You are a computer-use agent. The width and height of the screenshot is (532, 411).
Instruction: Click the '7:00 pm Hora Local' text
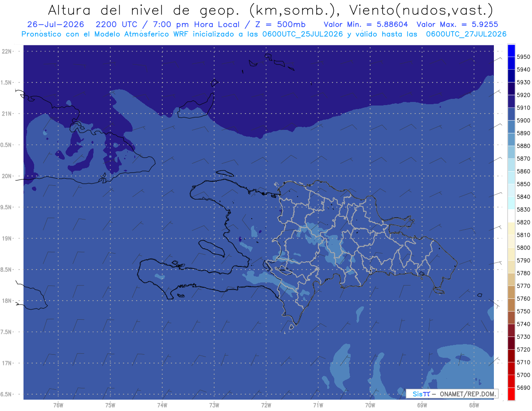(196, 24)
